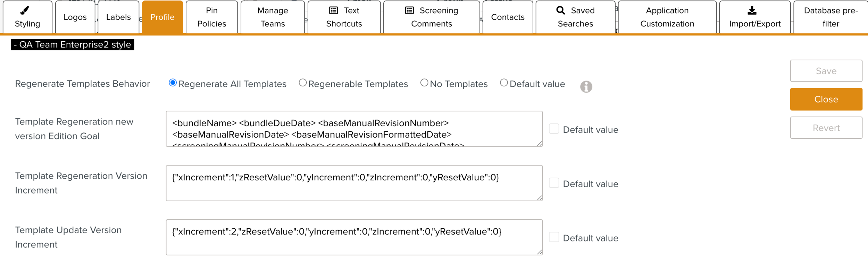Select the Profile tab
The height and width of the screenshot is (265, 868).
pos(162,17)
